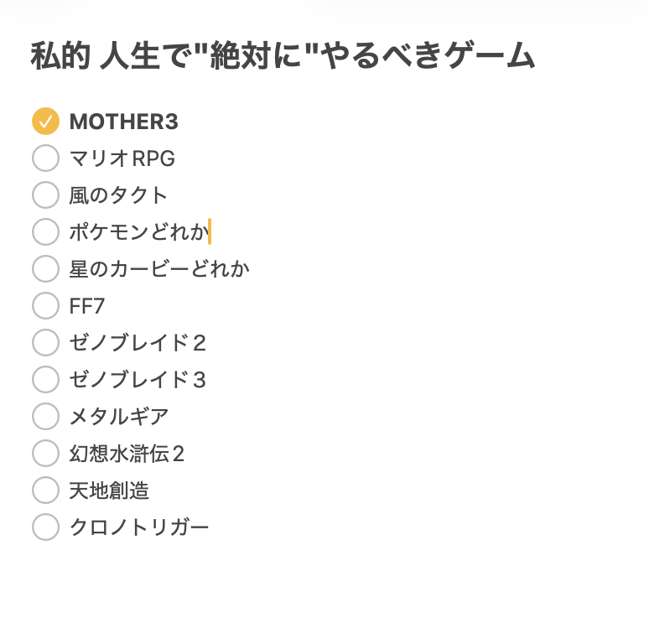Viewport: 649px width, 644px height.
Task: Uncheck the completed MOTHER3 checkbox
Action: coord(45,122)
